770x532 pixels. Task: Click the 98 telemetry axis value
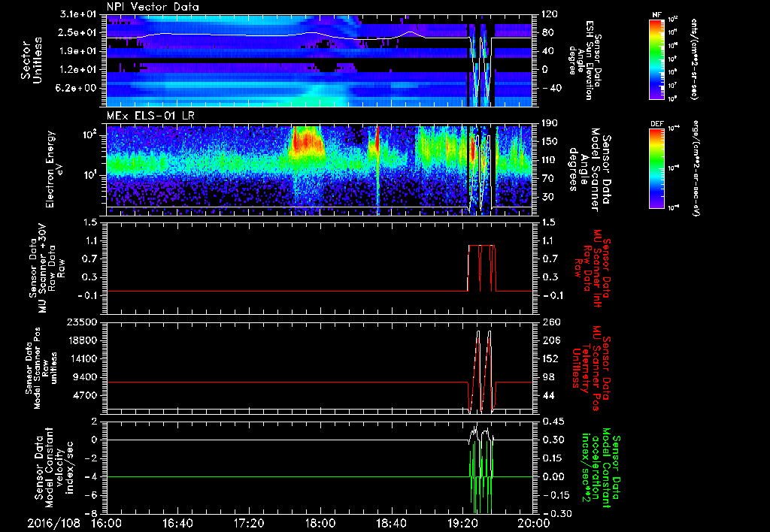click(547, 377)
